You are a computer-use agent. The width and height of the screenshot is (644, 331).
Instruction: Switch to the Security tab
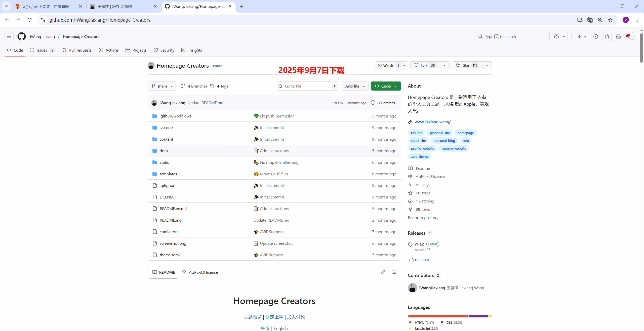point(164,50)
